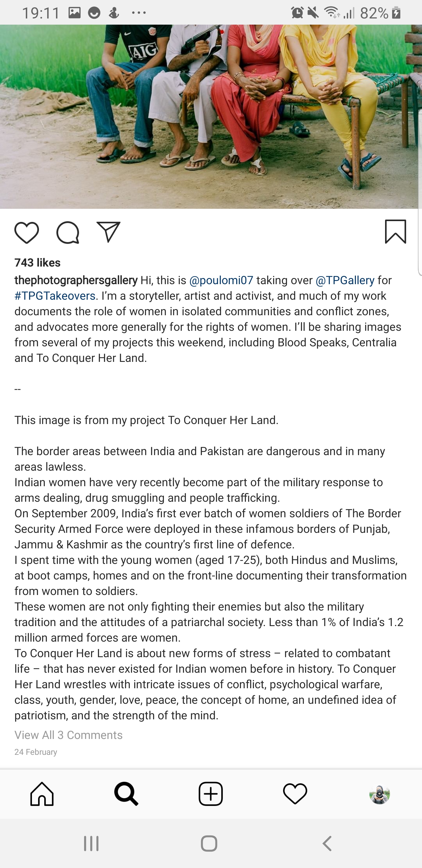Like the post with heart icon
Viewport: 422px width, 868px height.
coord(27,233)
